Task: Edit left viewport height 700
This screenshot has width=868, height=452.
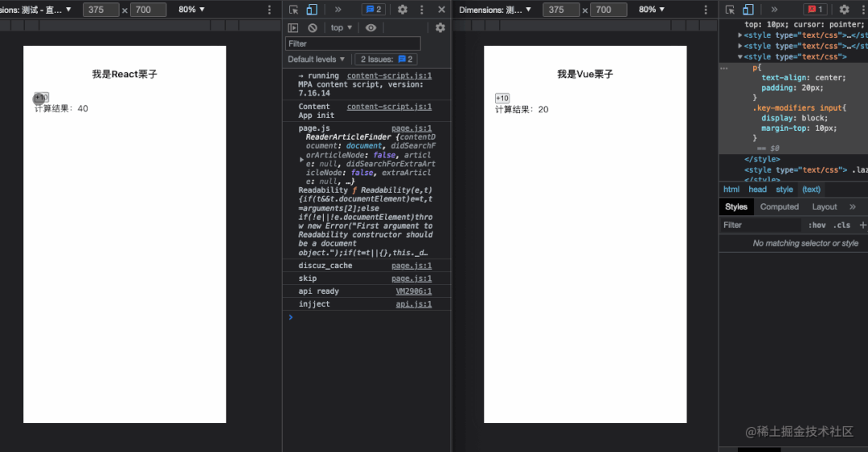Action: [x=148, y=10]
